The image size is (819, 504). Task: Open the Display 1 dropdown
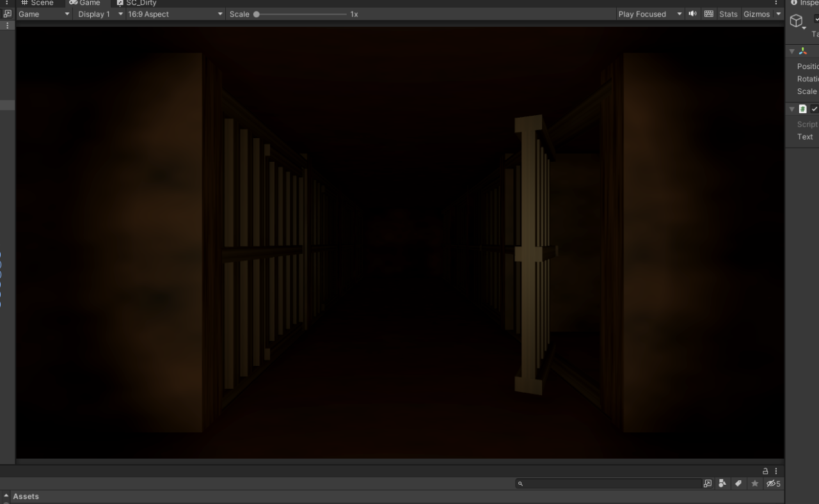click(100, 14)
